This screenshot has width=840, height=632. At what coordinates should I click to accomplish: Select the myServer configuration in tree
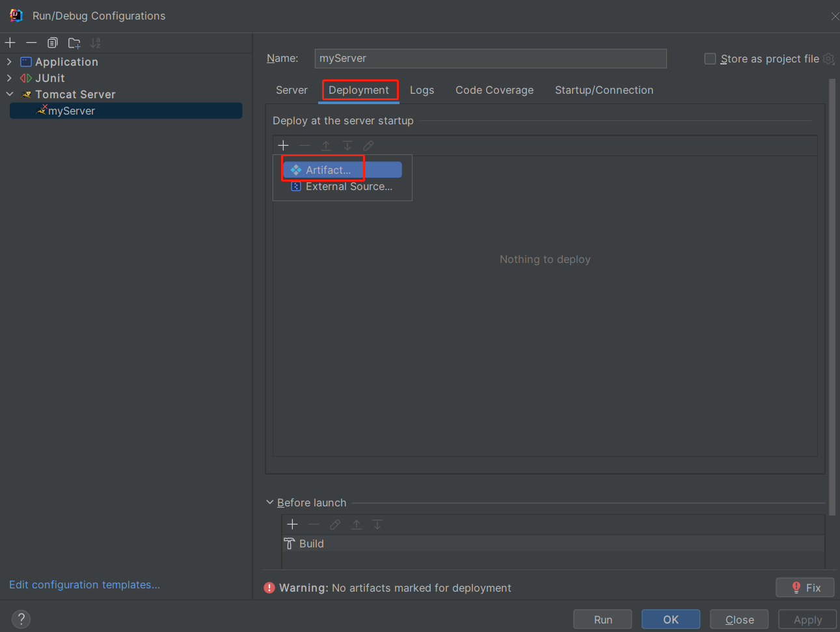click(126, 111)
